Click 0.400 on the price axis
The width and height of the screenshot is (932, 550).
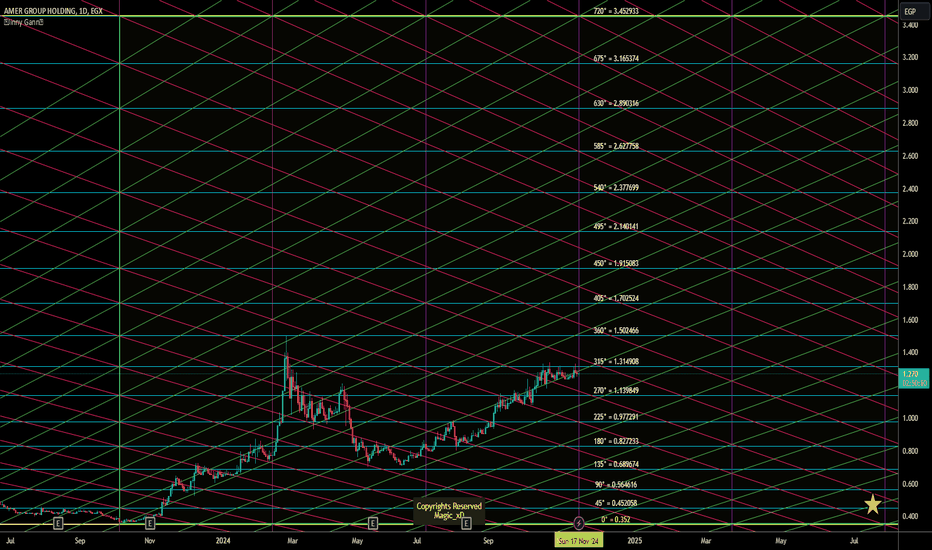[910, 517]
